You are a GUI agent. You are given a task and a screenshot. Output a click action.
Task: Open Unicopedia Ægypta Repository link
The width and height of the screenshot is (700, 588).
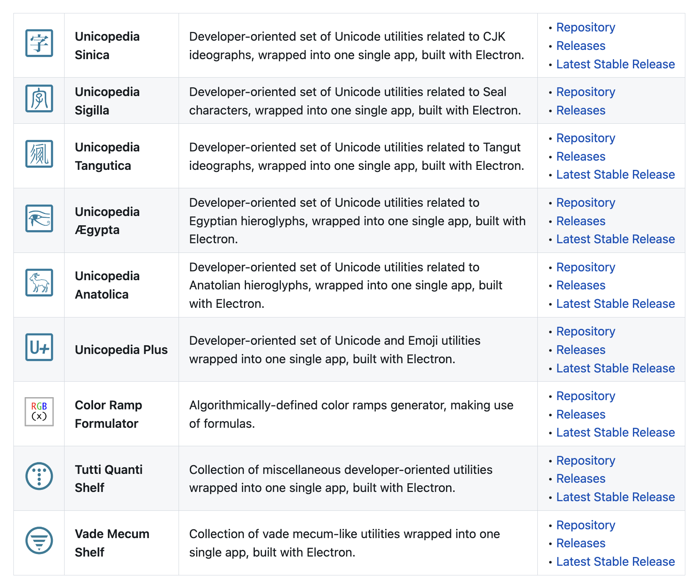tap(586, 203)
